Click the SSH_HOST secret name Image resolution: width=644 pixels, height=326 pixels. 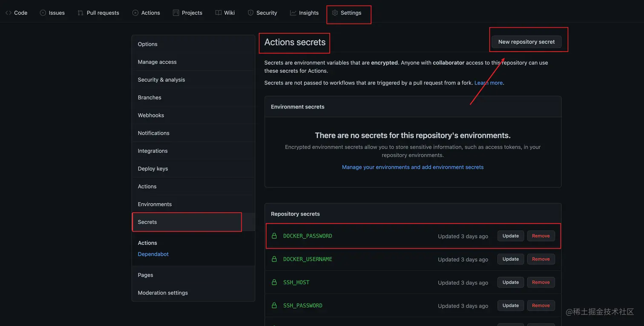[296, 282]
